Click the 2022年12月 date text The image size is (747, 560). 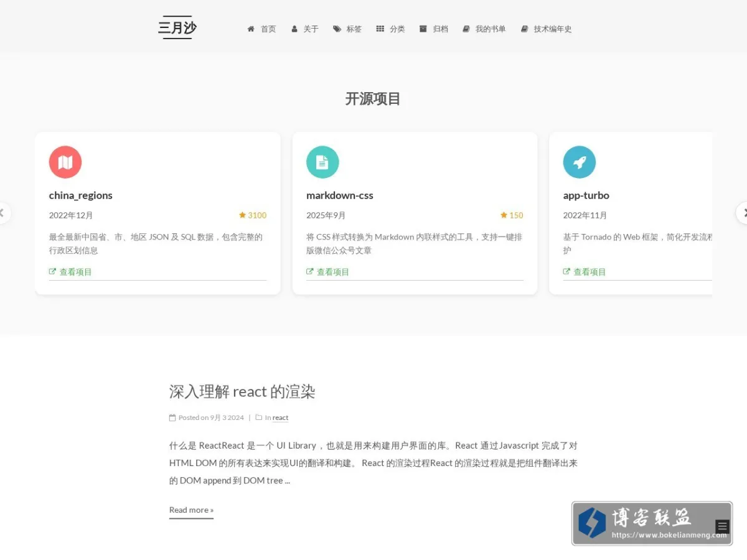click(x=71, y=215)
